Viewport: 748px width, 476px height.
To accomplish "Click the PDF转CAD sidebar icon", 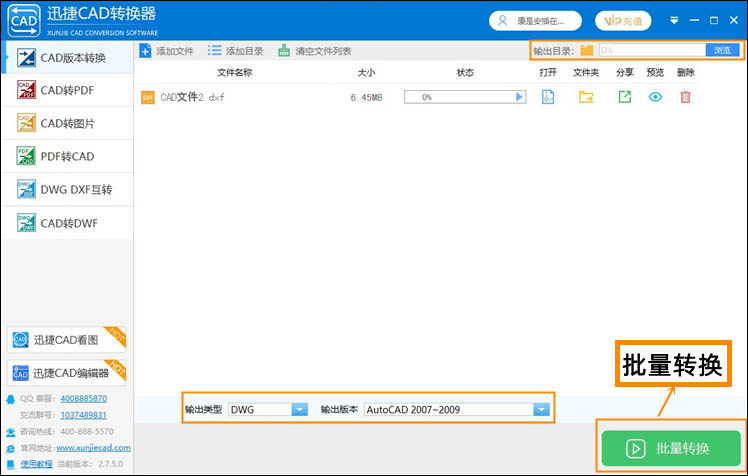I will [26, 156].
